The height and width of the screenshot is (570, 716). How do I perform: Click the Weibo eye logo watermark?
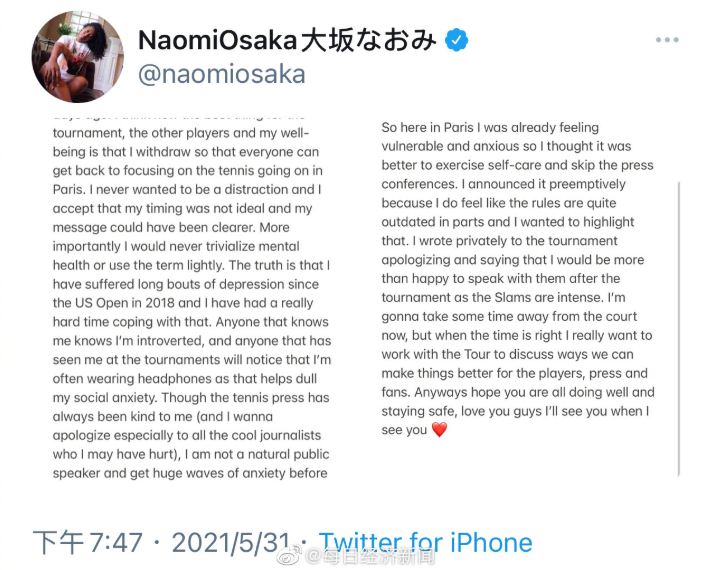coord(290,556)
